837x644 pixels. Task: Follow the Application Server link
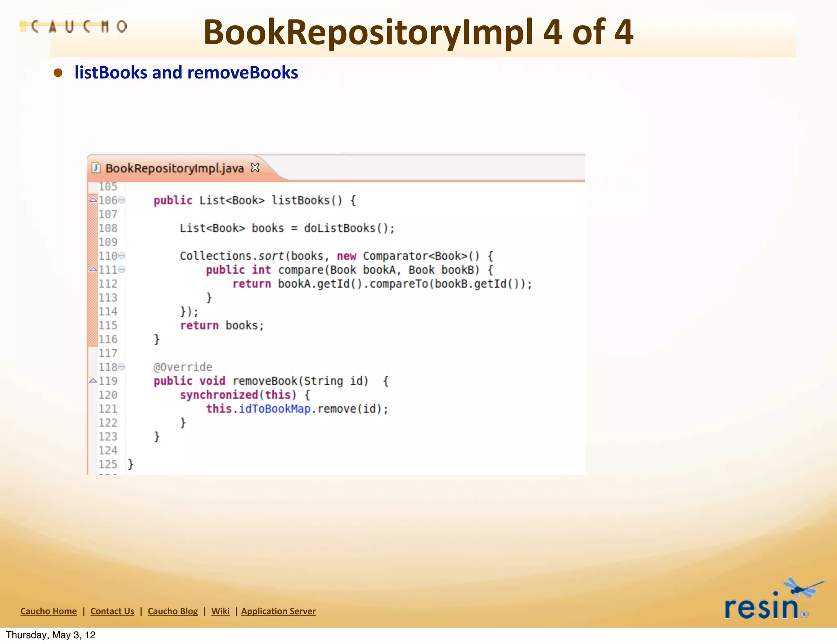(x=278, y=611)
